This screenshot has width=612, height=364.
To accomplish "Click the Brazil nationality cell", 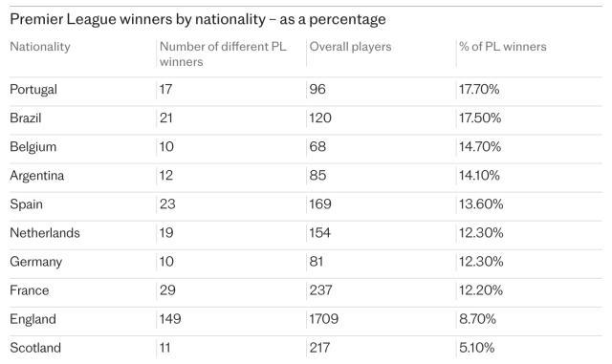I will coord(26,118).
